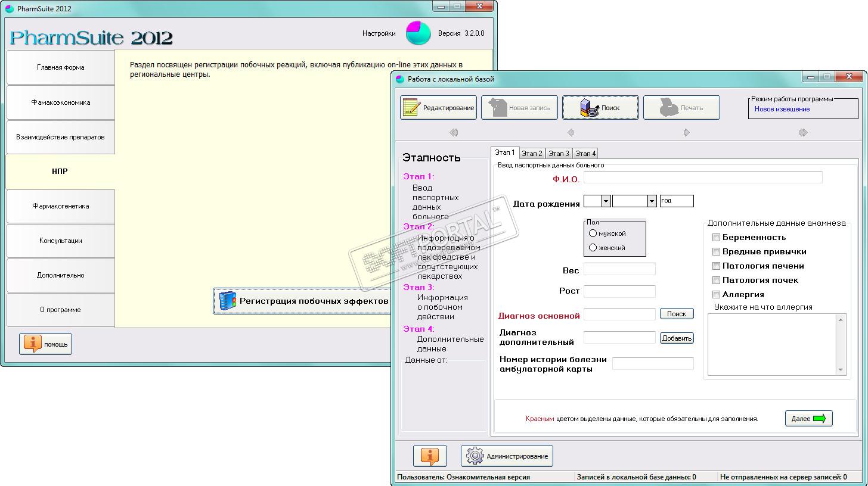Click status bar Пользователь: Ознакомительная версия
Viewport: 868px width, 486px height.
[x=464, y=477]
